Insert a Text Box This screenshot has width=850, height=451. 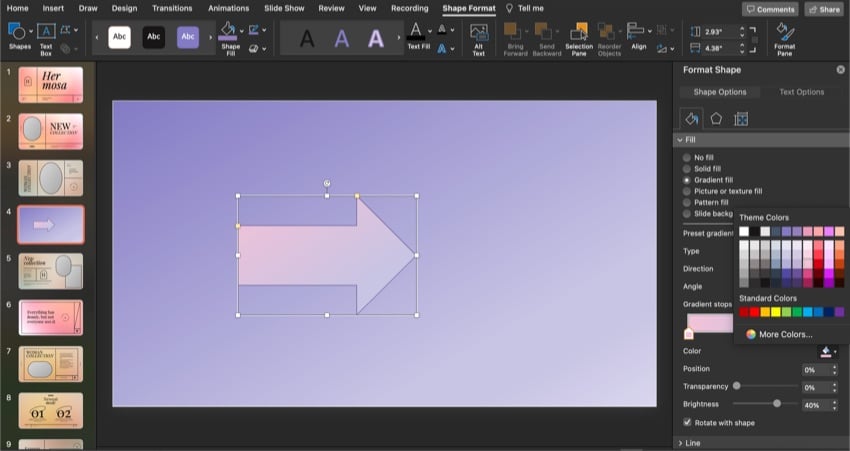tap(46, 36)
